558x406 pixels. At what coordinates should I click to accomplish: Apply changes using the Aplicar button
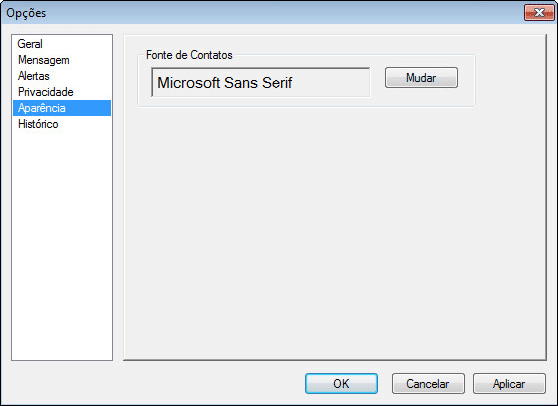pos(509,384)
